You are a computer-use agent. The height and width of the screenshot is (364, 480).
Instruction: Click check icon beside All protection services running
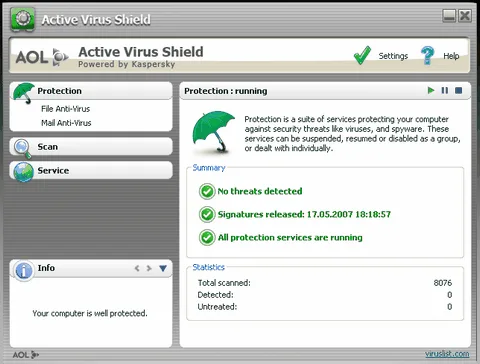coord(207,238)
